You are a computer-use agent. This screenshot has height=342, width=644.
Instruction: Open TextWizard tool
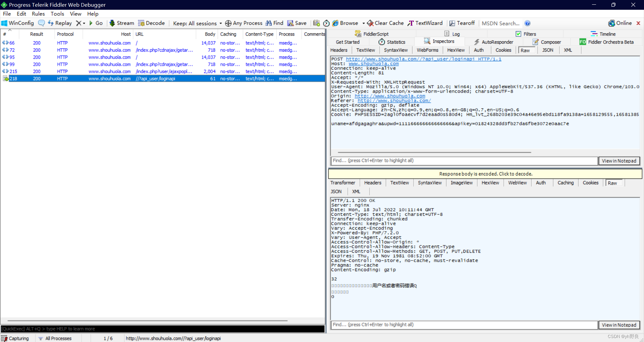[425, 23]
